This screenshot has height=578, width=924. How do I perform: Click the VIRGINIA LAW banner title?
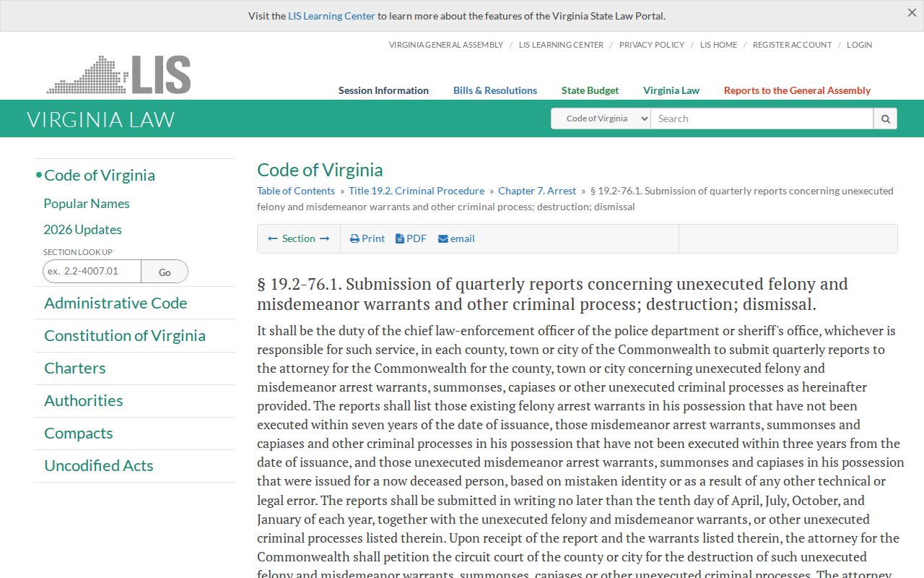click(101, 119)
